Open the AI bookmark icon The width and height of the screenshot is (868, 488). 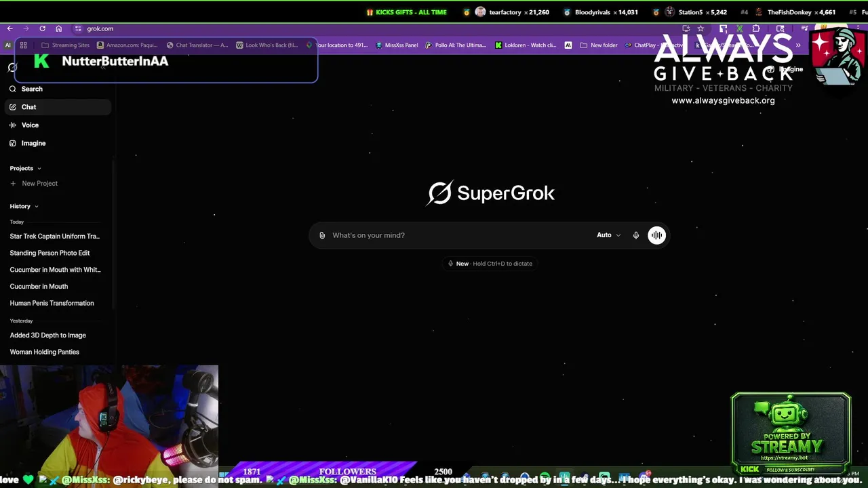(8, 45)
